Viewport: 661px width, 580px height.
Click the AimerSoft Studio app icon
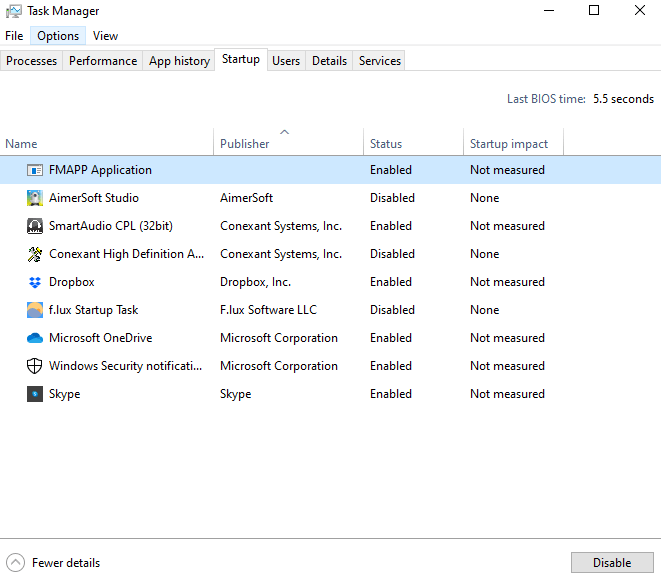tap(35, 198)
